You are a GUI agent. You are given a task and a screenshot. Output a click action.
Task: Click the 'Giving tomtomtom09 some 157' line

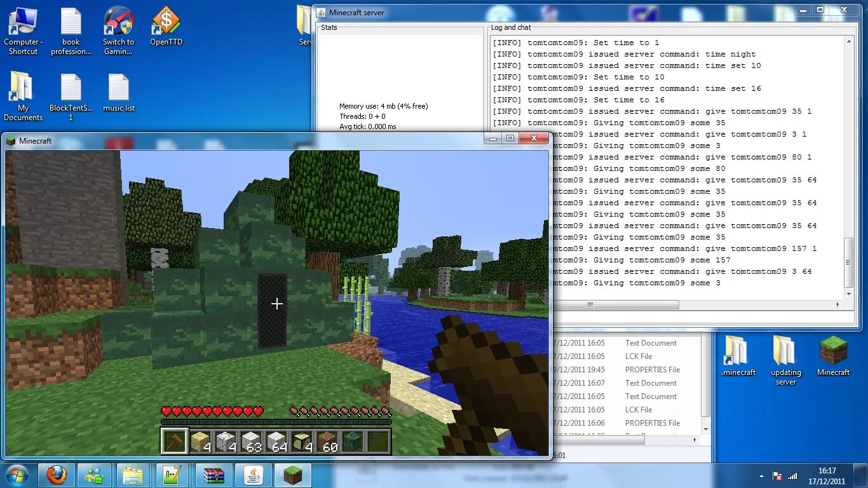(x=641, y=260)
